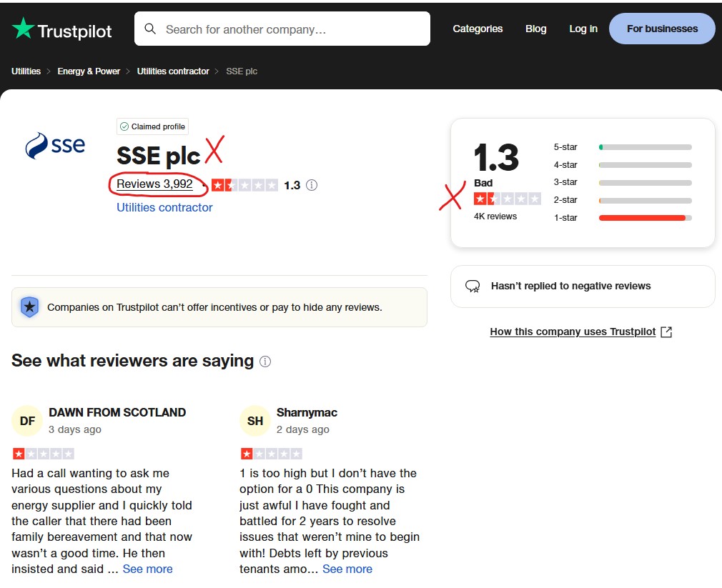Click the '3 days ago' timestamp
Screen dimensions: 722x588
tap(75, 429)
